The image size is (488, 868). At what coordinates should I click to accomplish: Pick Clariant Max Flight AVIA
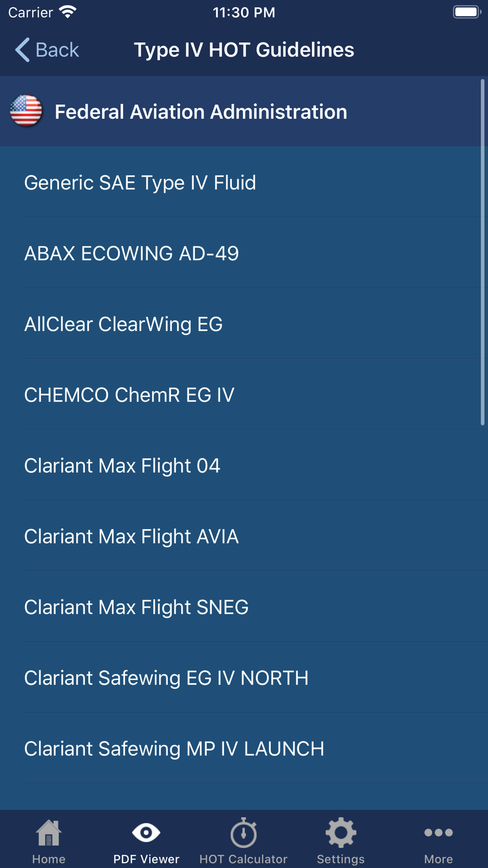click(132, 537)
